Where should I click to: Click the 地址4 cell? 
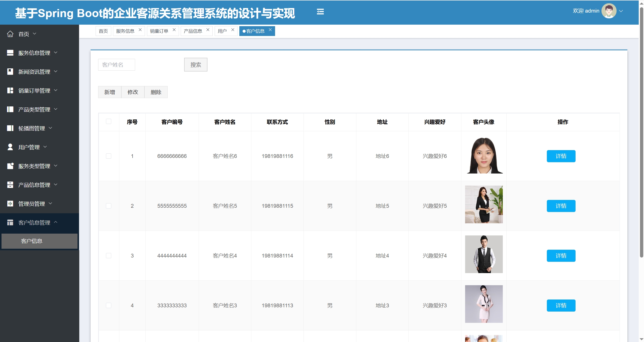382,256
